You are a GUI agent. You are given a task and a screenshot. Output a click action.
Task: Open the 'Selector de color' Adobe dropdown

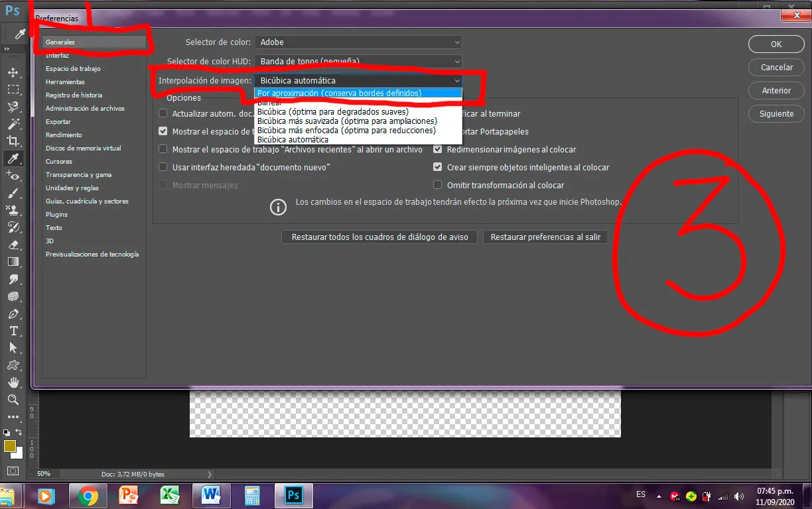(358, 42)
